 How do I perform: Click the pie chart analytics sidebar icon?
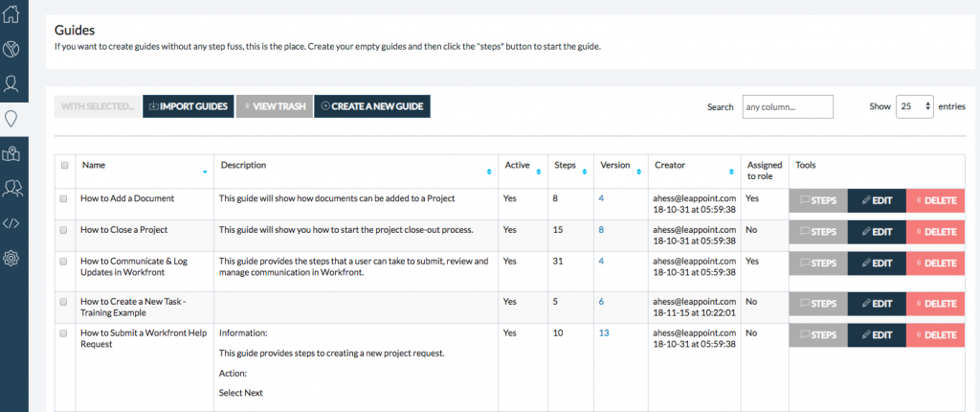click(12, 48)
